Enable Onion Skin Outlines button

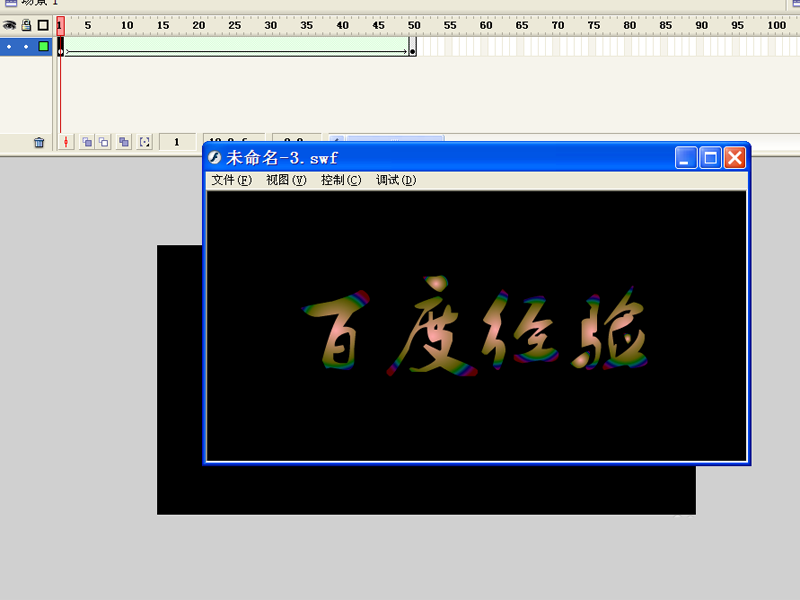(x=104, y=142)
